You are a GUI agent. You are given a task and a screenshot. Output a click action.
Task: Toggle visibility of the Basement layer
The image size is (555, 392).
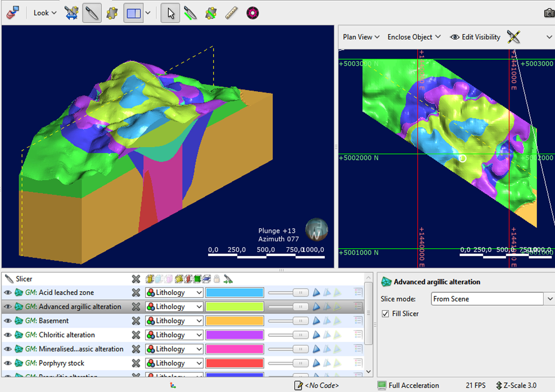[x=8, y=321]
